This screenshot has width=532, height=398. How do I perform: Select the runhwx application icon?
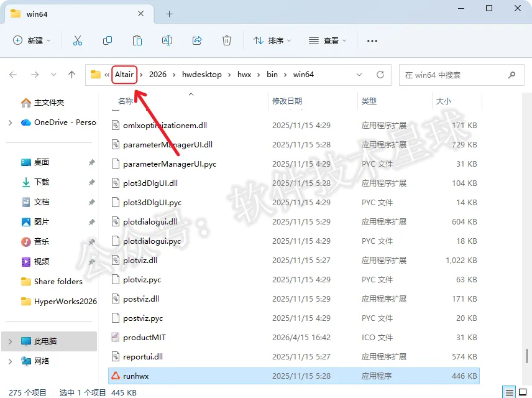point(116,376)
